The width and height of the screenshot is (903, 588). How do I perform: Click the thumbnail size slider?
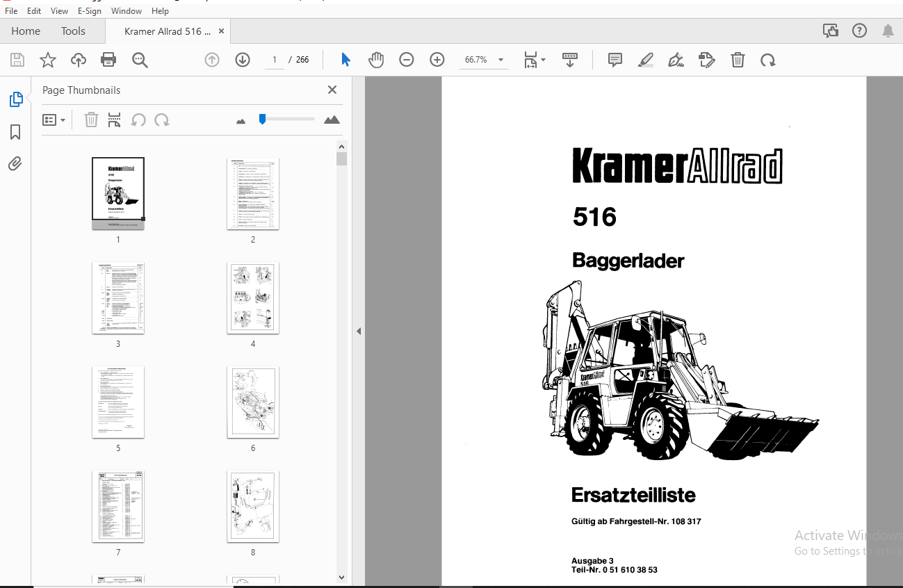pyautogui.click(x=286, y=120)
